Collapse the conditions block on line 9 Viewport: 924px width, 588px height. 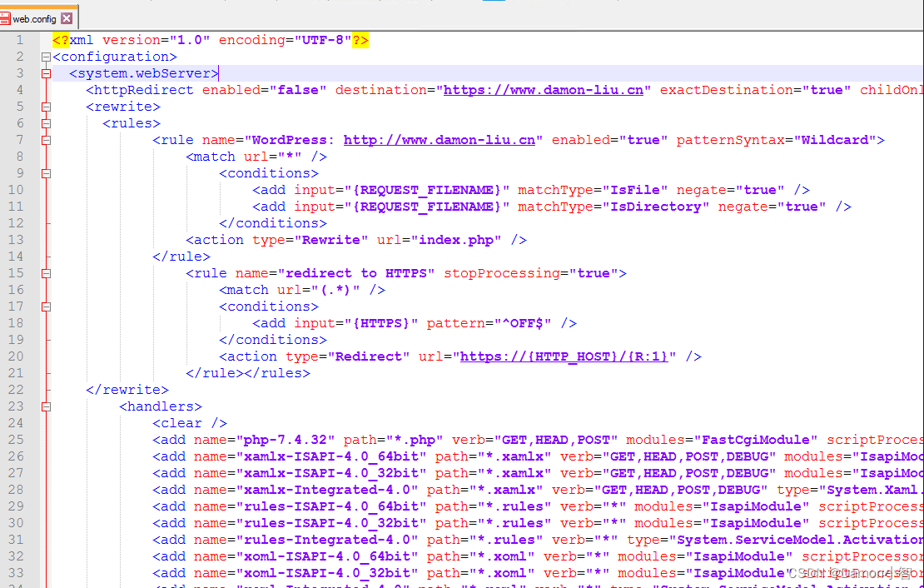(x=46, y=174)
